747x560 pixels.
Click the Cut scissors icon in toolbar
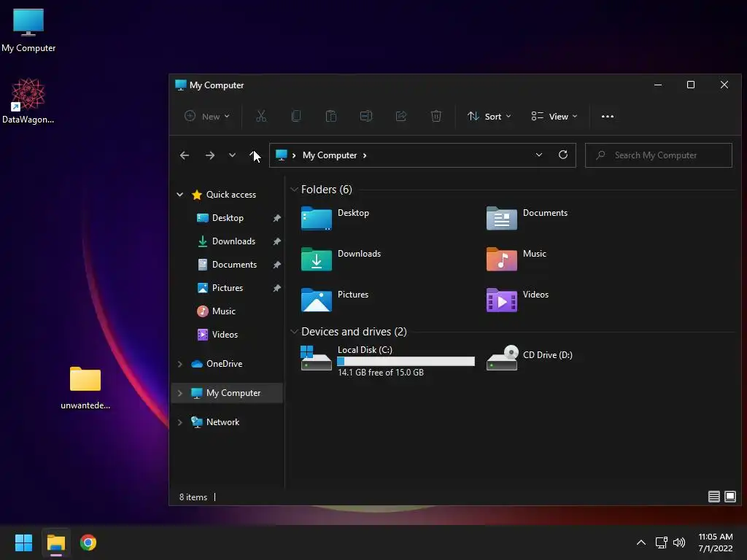click(261, 116)
